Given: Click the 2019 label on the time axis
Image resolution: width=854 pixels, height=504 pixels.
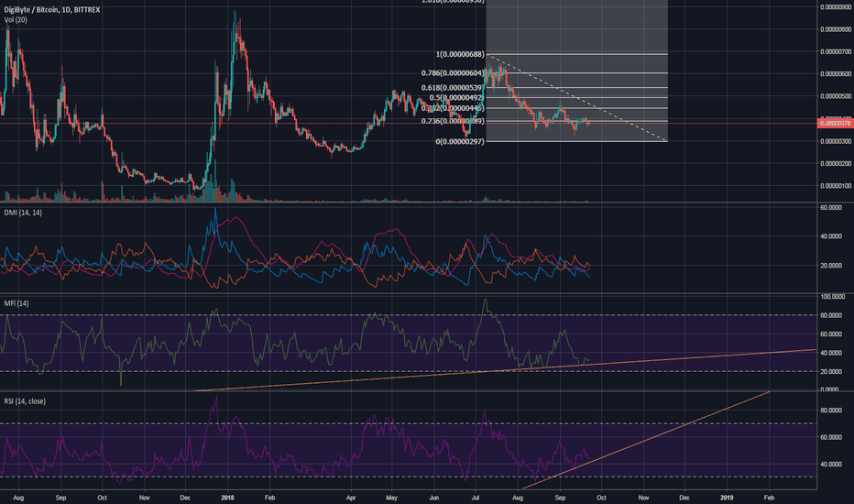Looking at the screenshot, I should [727, 498].
